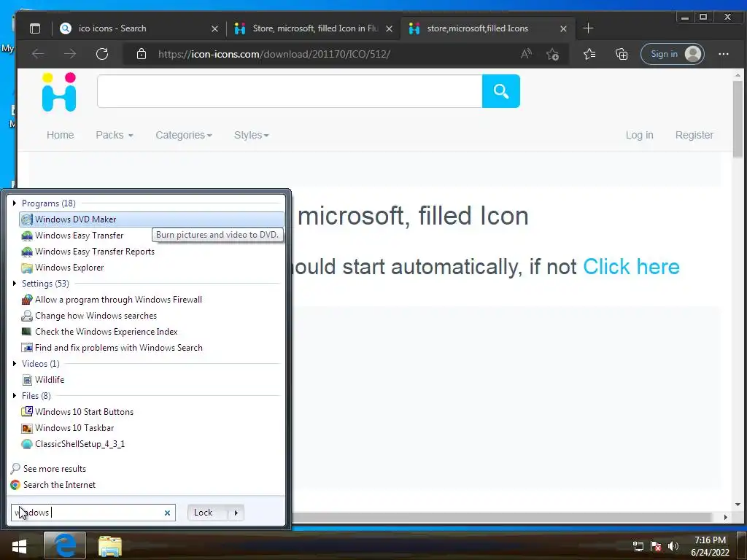
Task: Click the Edge Sign in button
Action: (x=673, y=54)
